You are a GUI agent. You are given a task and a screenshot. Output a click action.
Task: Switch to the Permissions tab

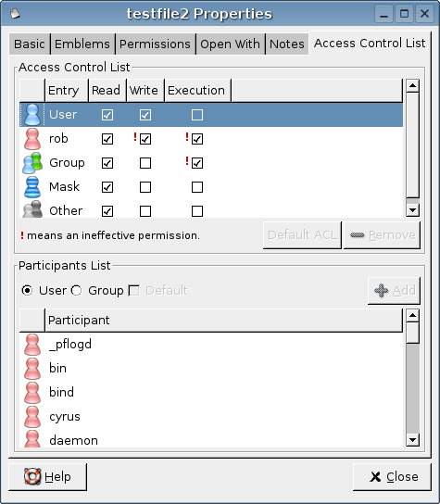coord(155,44)
